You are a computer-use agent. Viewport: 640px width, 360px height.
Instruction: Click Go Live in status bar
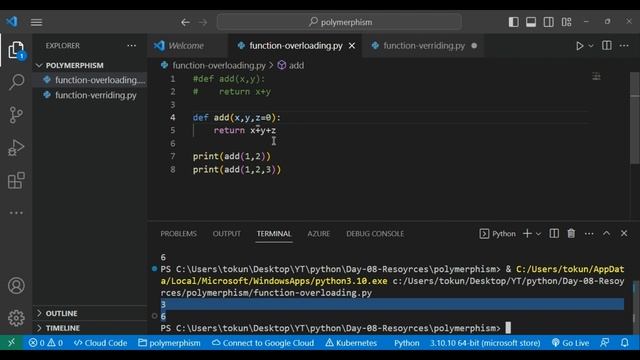click(570, 343)
